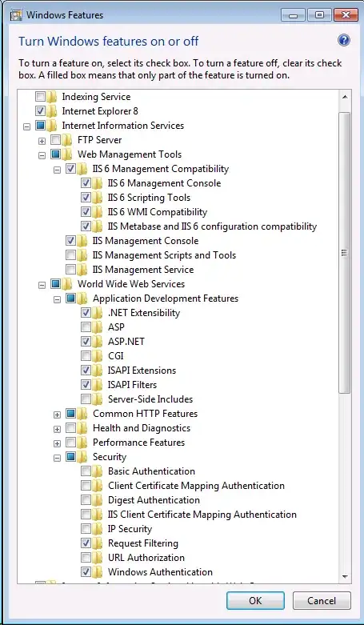Select the .NET Extensibility label
This screenshot has height=625, width=364.
tap(144, 313)
